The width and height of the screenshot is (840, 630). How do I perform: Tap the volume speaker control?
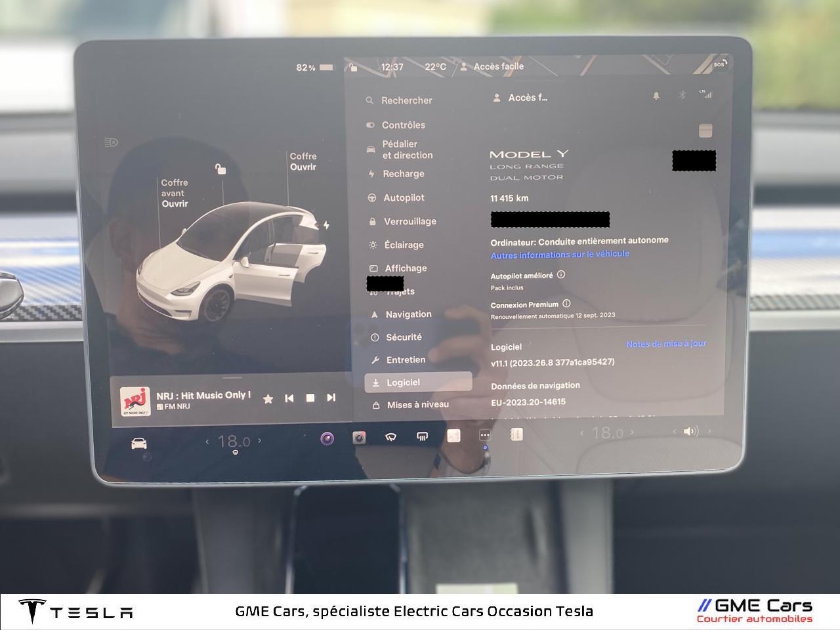[x=690, y=431]
